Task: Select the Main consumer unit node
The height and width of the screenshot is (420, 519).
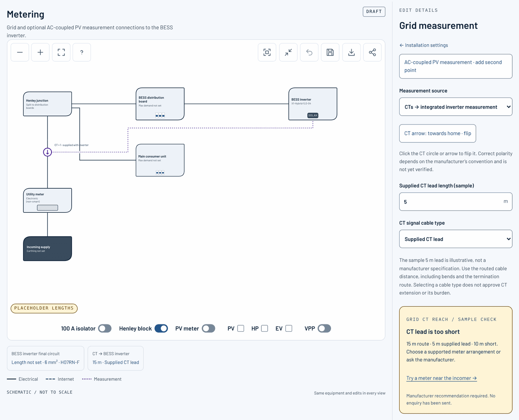Action: coord(160,160)
